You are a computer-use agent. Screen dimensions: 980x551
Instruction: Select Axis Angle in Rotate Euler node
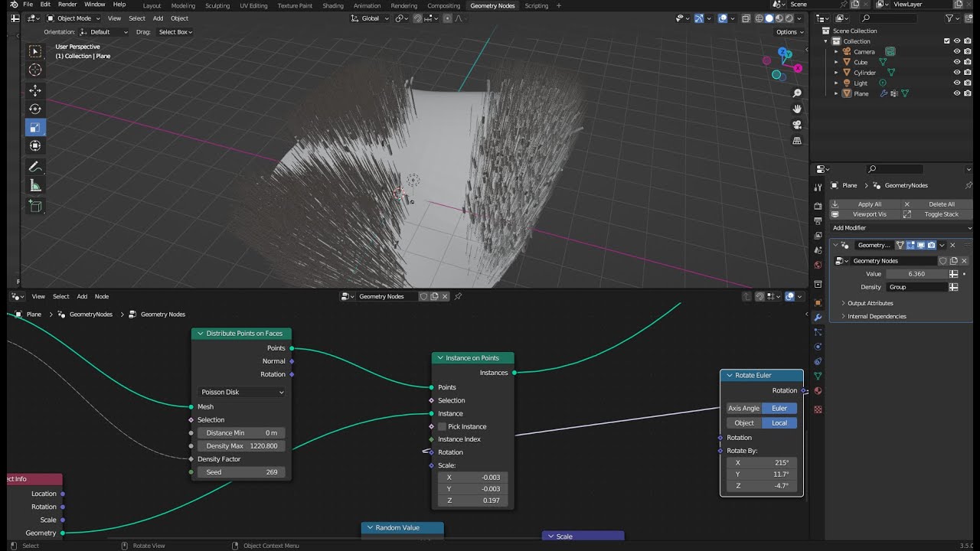(743, 408)
